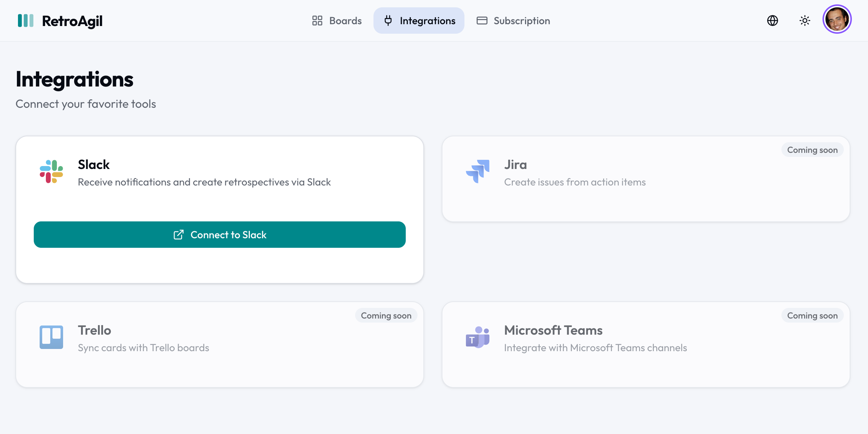
Task: Click the Connect to Slack button
Action: pyautogui.click(x=219, y=235)
